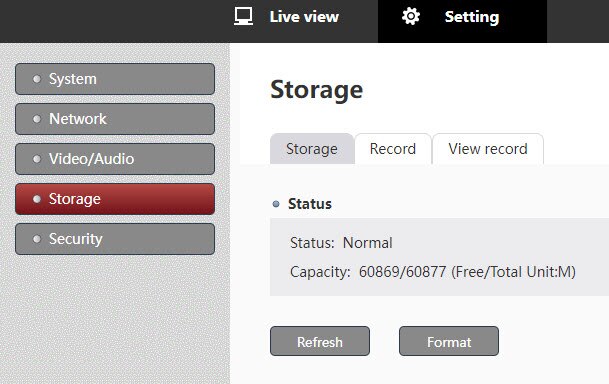
Task: Click the monitor icon beside Live view
Action: (x=243, y=16)
